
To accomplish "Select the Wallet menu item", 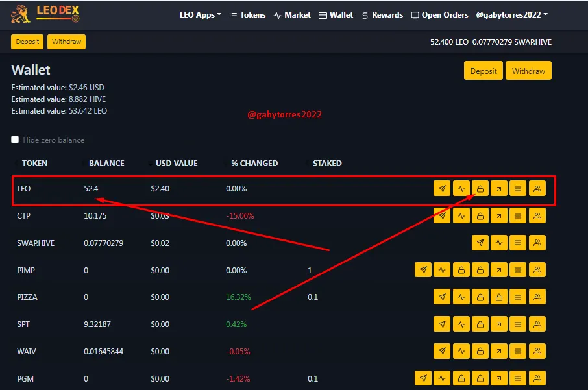I will click(x=336, y=15).
